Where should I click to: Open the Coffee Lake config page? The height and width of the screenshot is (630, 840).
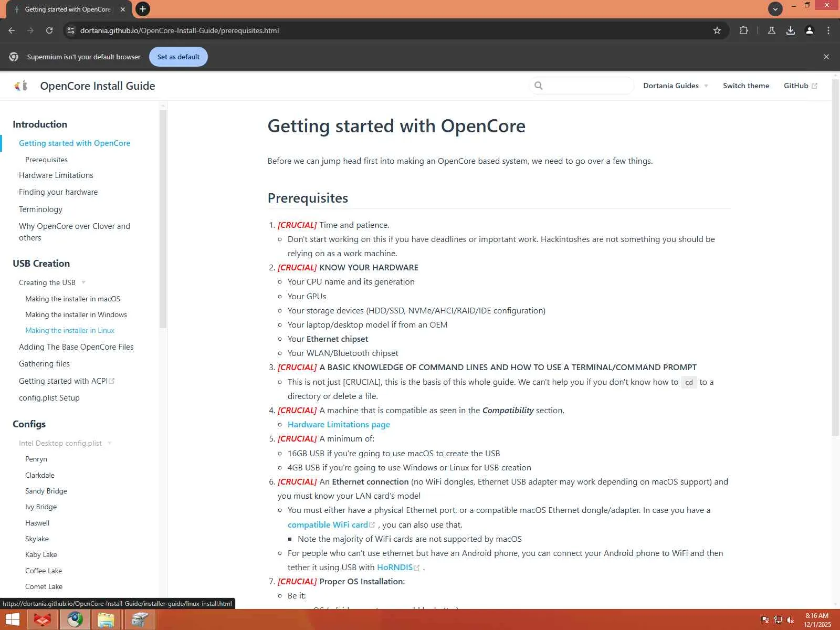(x=44, y=571)
